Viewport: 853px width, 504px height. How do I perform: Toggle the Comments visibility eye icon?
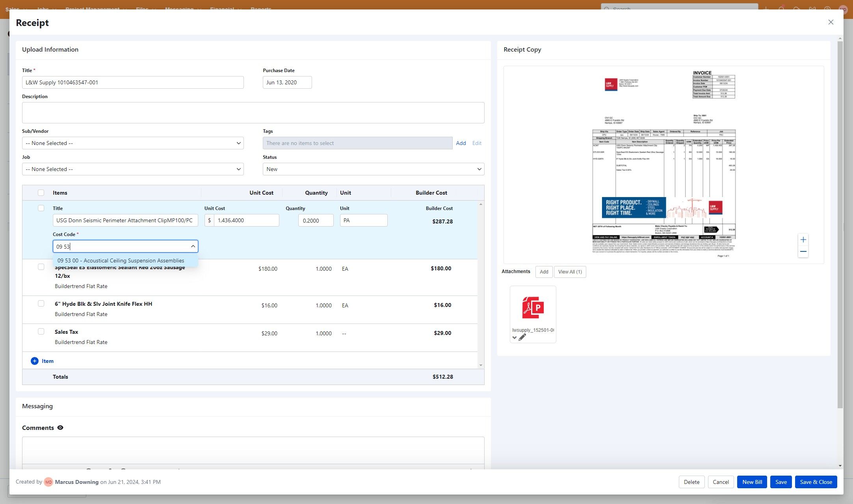click(x=60, y=428)
